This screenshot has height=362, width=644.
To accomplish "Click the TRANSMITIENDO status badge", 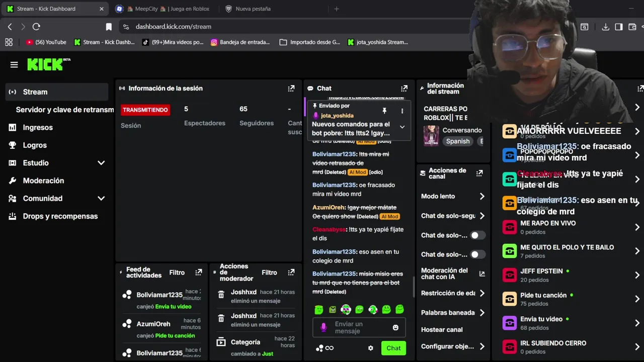I will (145, 110).
